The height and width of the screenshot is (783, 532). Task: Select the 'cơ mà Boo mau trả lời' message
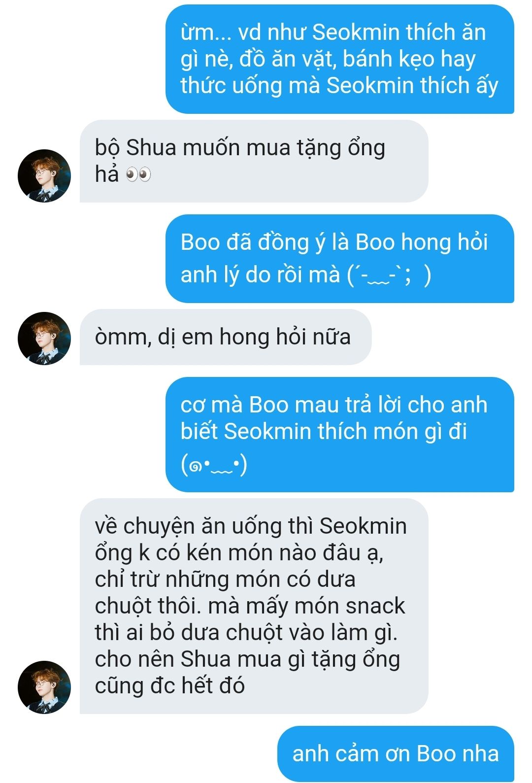[x=340, y=435]
